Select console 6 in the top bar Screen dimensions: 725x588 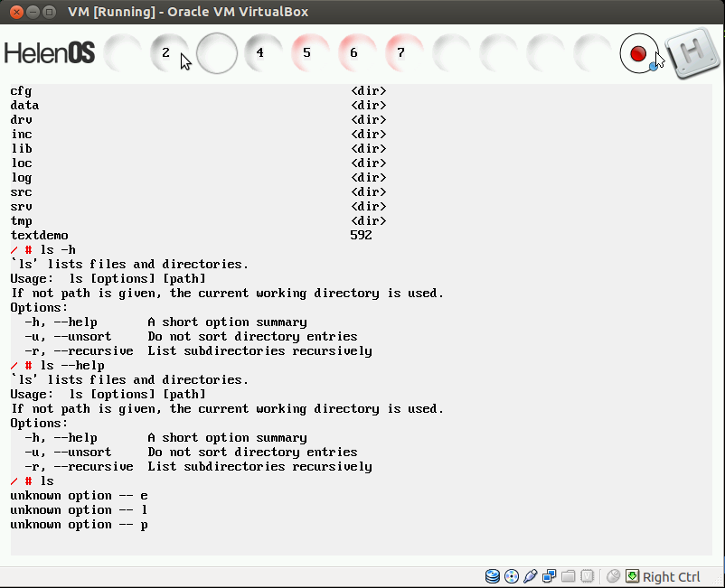coord(355,53)
